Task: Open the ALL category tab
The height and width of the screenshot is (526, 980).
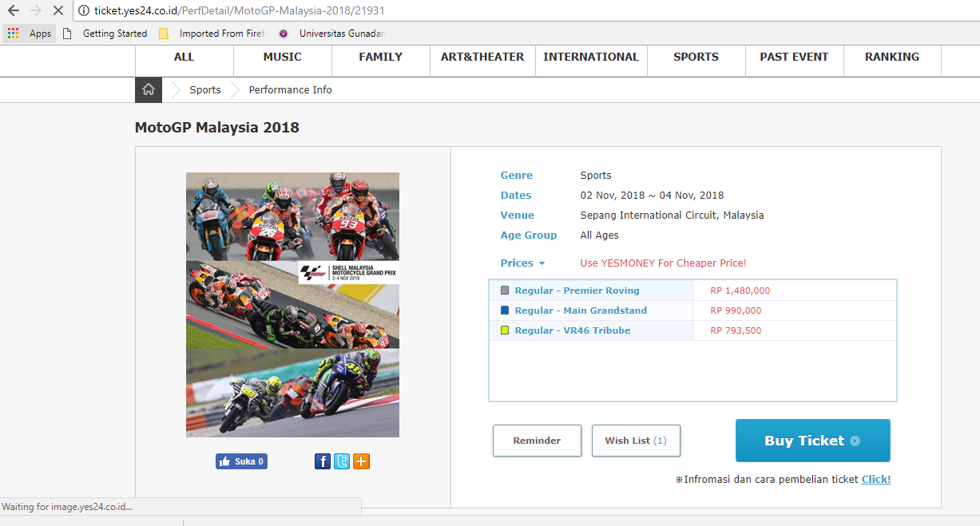Action: pyautogui.click(x=184, y=57)
